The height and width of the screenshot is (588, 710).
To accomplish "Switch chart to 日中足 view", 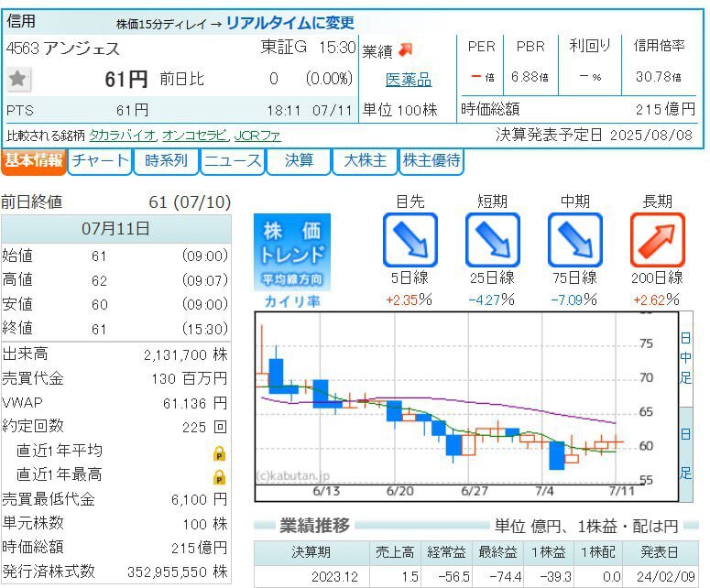I will click(685, 358).
